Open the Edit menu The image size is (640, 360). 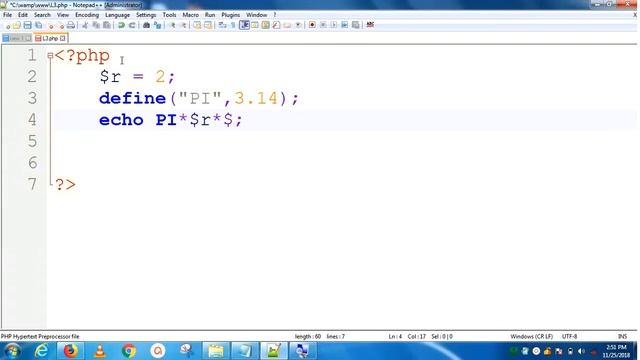23,15
